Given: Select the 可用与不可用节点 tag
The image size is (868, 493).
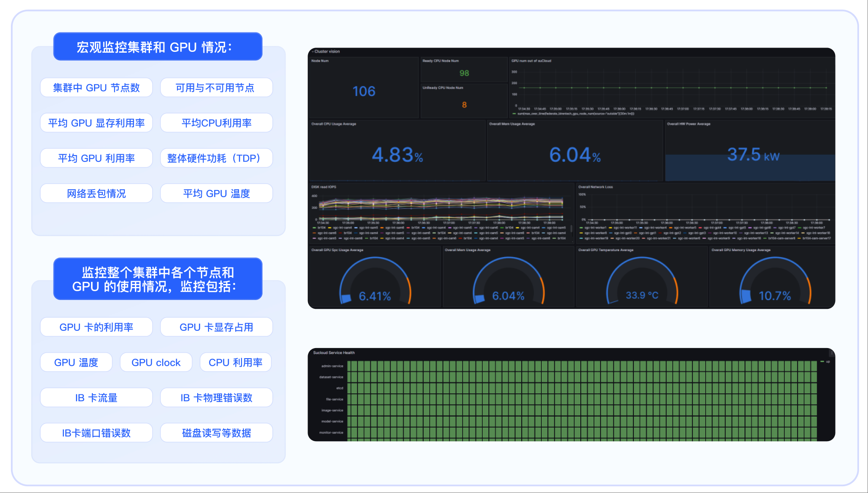Looking at the screenshot, I should tap(216, 88).
